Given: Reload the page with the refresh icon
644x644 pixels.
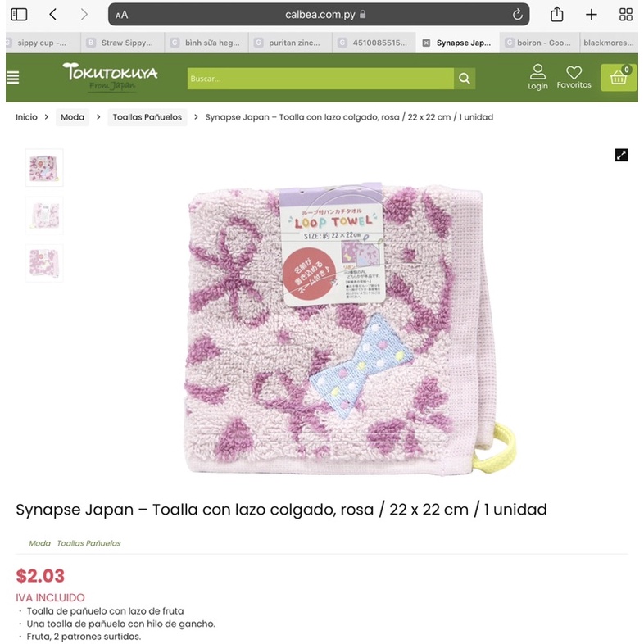Looking at the screenshot, I should [517, 15].
